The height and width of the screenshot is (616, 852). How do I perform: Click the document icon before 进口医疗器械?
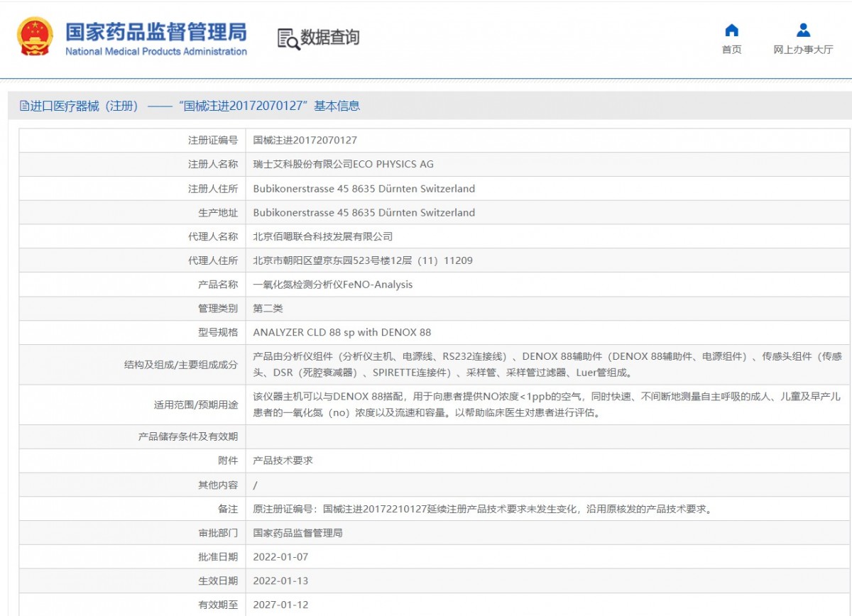click(x=25, y=106)
